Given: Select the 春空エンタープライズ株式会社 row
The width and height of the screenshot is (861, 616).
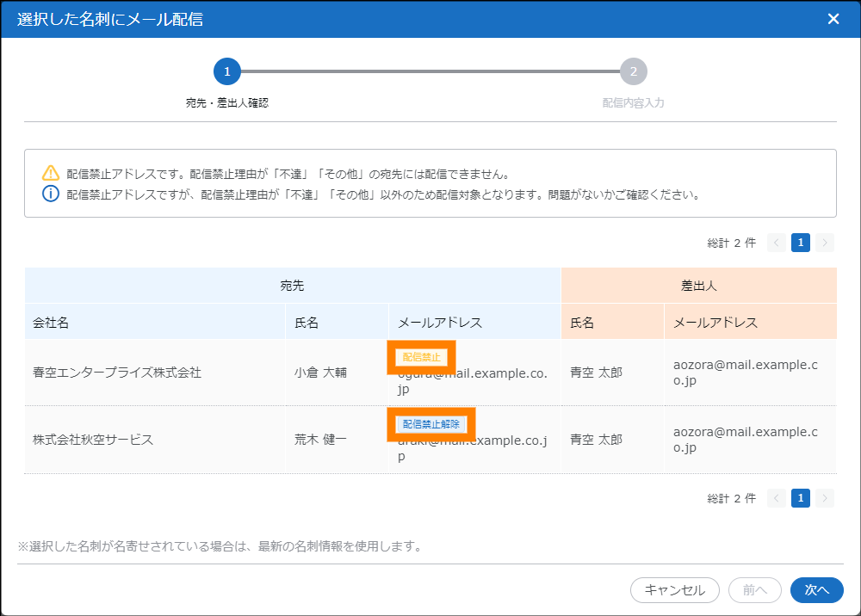Looking at the screenshot, I should (x=117, y=373).
